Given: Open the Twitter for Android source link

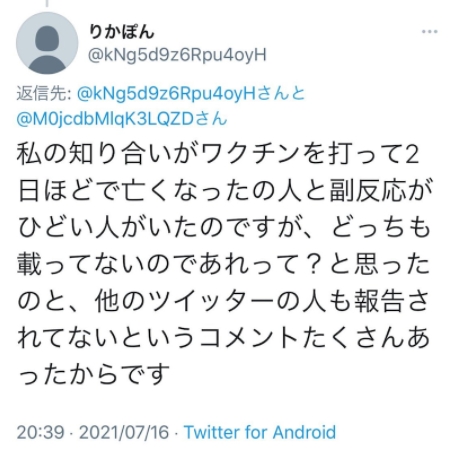Looking at the screenshot, I should (x=260, y=432).
